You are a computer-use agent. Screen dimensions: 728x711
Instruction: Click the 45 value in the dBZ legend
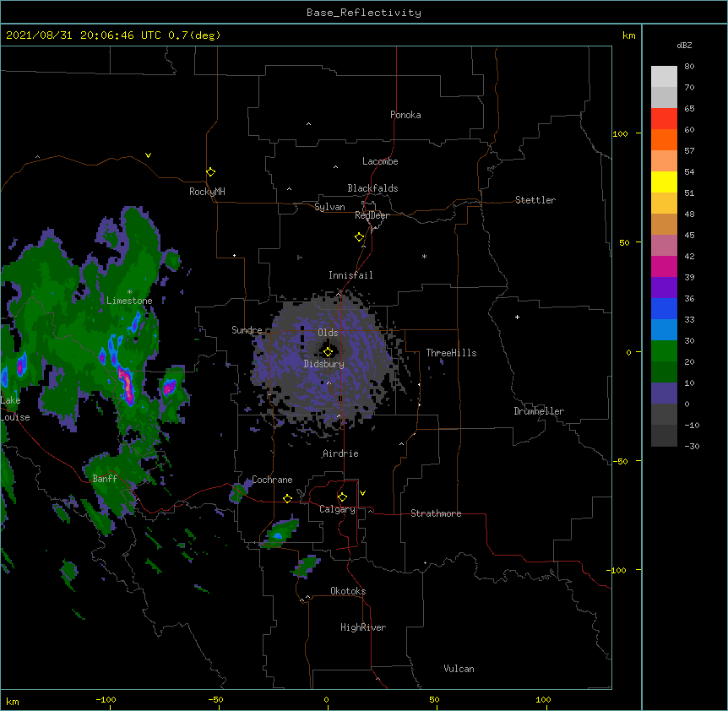(689, 236)
